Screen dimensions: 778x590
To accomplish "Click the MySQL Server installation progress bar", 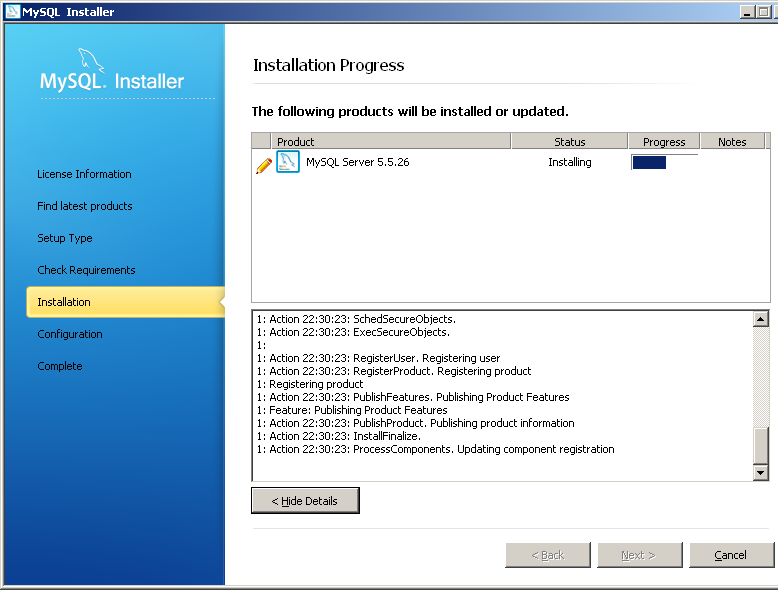I will [x=664, y=162].
